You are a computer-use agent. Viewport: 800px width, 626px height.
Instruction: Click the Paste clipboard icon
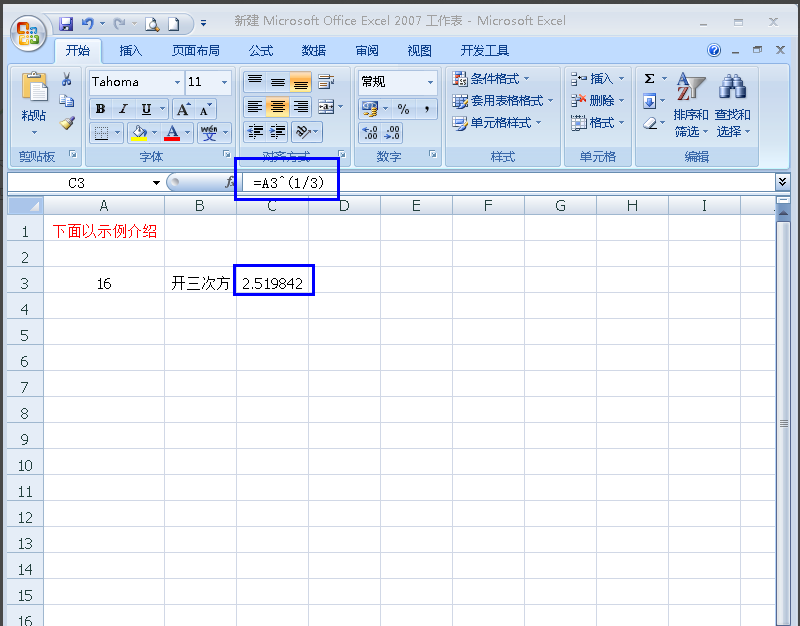tap(34, 87)
